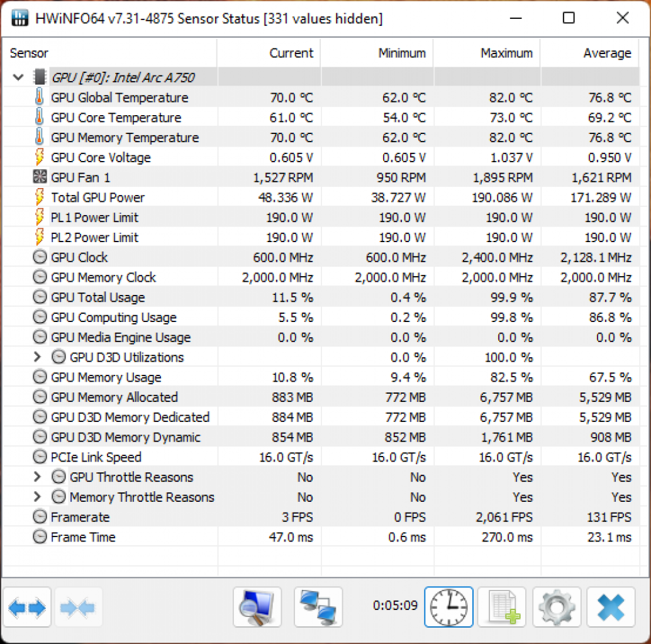Click the clock icon for PCIe Link Speed
651x644 pixels.
(x=40, y=457)
